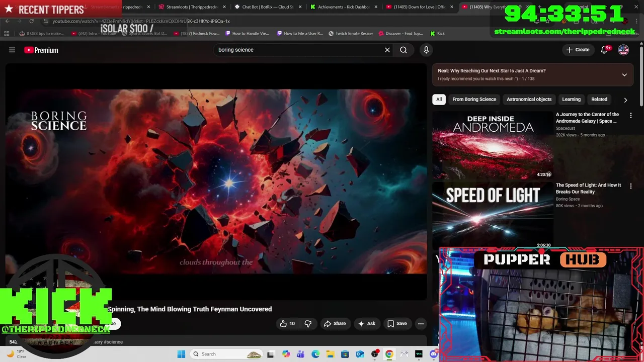Switch to Achievements Kick Dashboard tab
This screenshot has width=644, height=362.
click(x=343, y=7)
